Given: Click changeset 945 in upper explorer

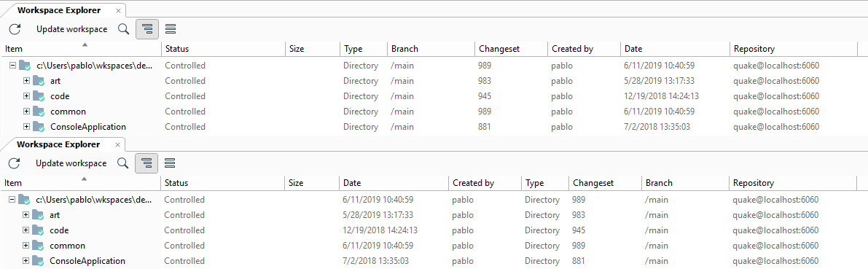Looking at the screenshot, I should click(485, 96).
